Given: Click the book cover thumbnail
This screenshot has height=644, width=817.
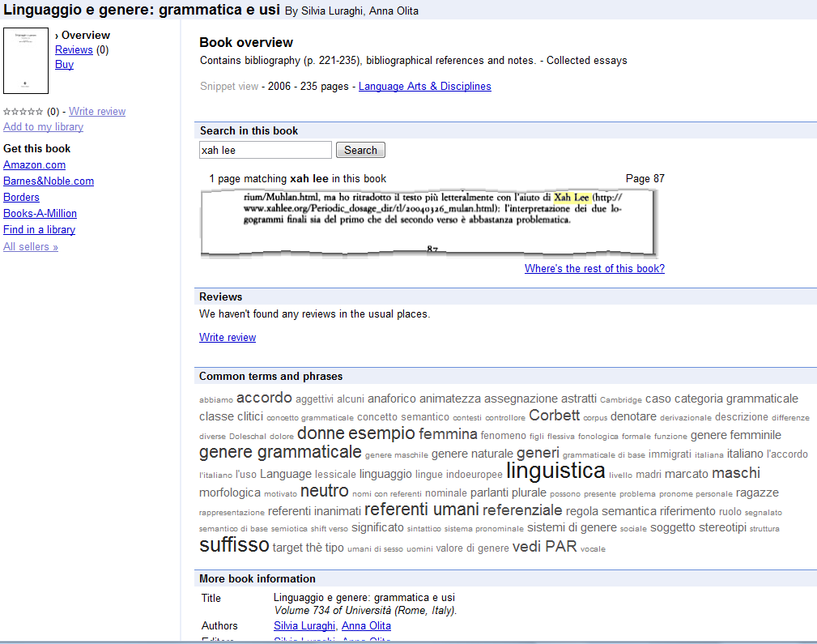Looking at the screenshot, I should (26, 62).
